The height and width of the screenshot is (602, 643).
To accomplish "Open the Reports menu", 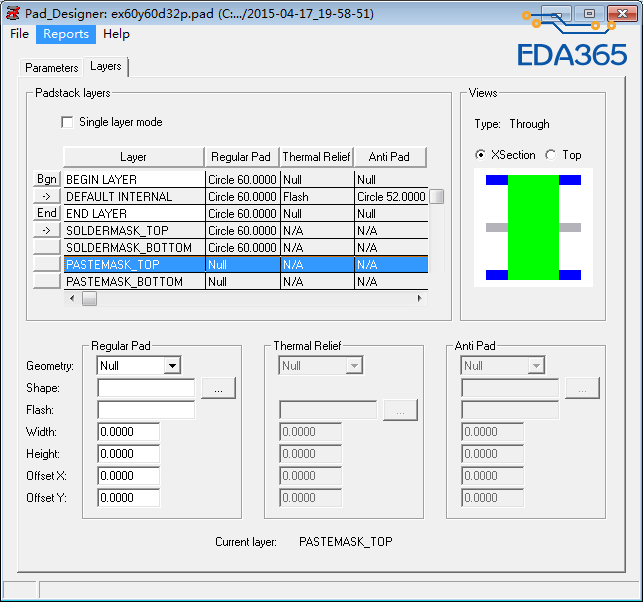I will pos(66,34).
